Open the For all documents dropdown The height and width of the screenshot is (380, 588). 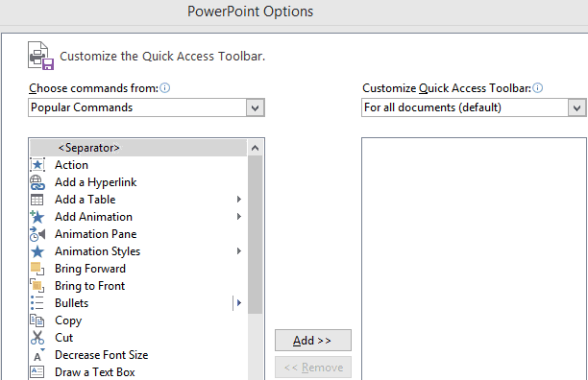474,107
